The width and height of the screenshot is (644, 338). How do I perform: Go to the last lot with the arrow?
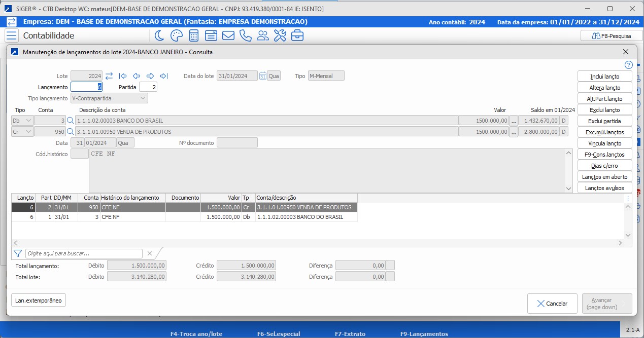163,76
